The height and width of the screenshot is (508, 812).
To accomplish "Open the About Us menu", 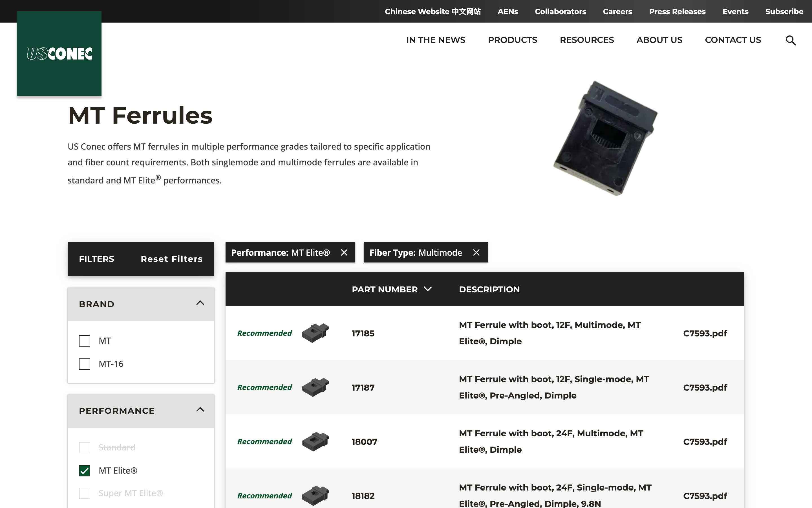I will click(x=659, y=40).
